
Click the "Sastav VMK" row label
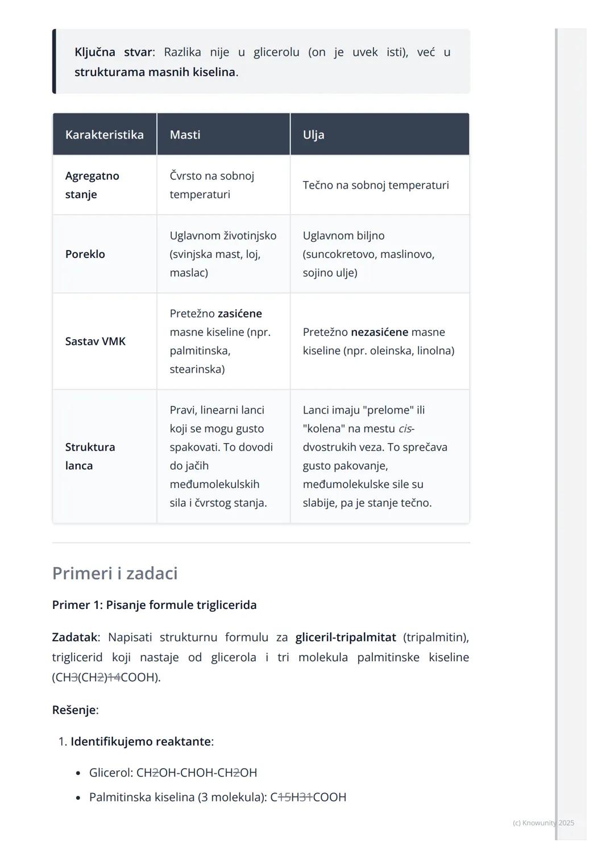coord(96,341)
